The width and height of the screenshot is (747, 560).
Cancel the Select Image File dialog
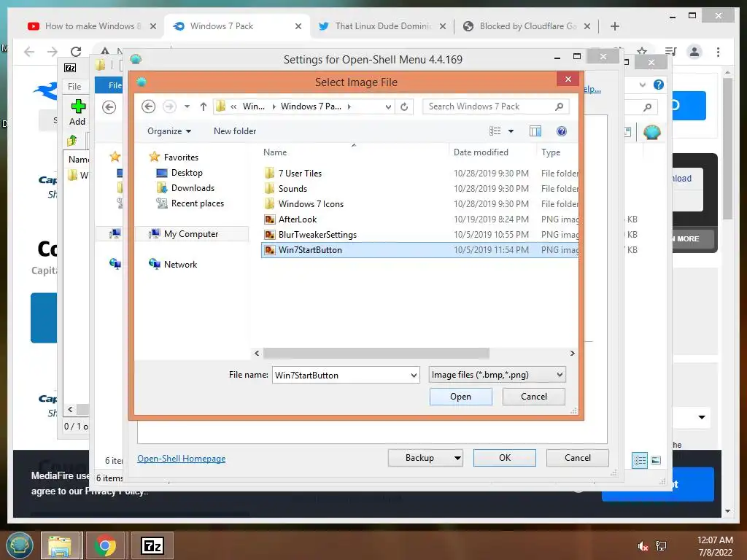tap(533, 397)
